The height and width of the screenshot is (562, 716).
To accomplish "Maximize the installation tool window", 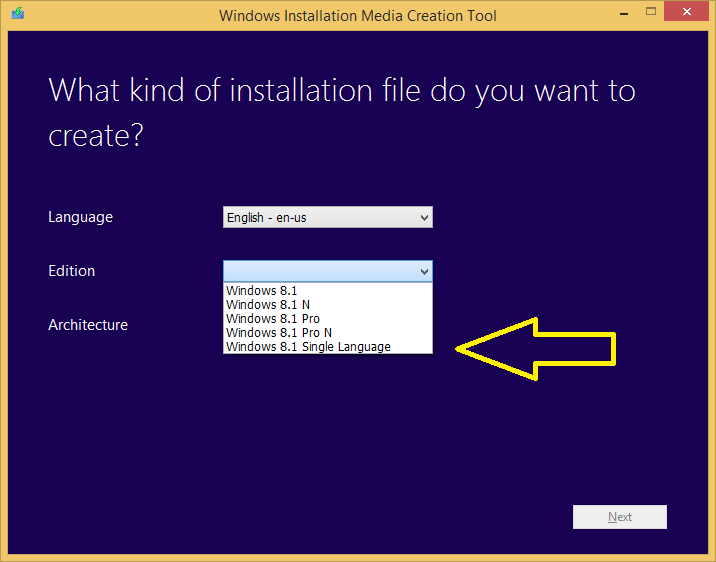I will pos(650,13).
